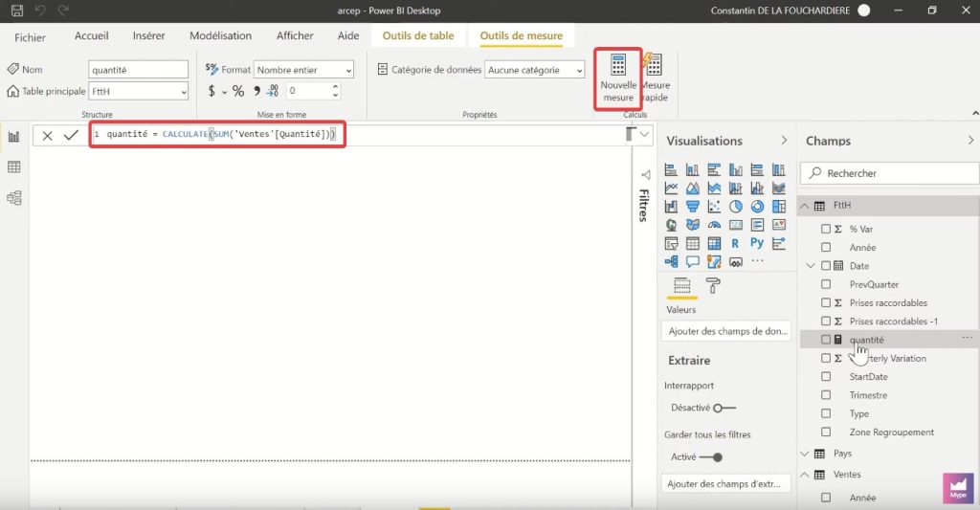Open the Format Nombre entier dropdown
The height and width of the screenshot is (510, 980).
click(303, 70)
